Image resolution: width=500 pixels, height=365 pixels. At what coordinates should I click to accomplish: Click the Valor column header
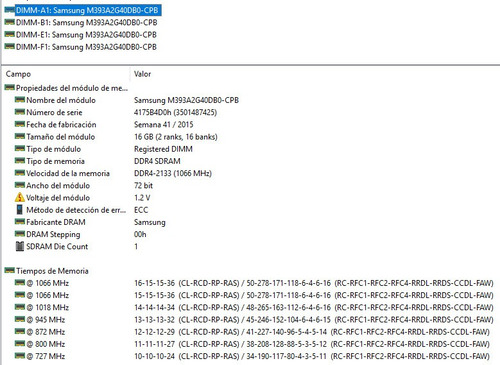point(142,74)
